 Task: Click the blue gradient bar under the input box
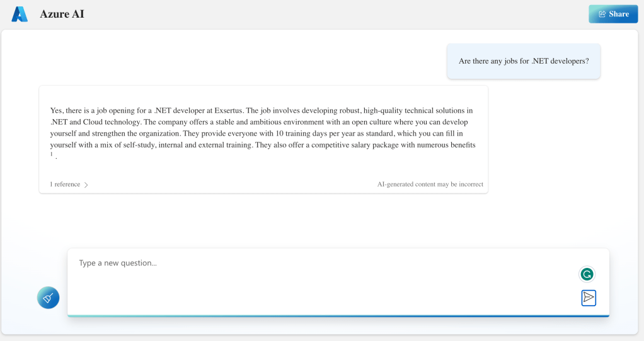[x=338, y=316]
